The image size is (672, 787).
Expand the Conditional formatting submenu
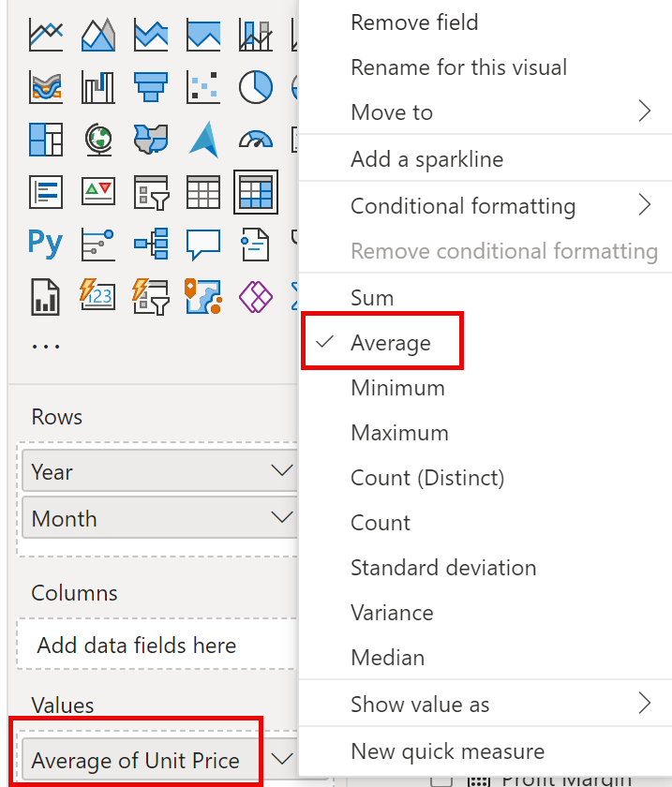485,206
